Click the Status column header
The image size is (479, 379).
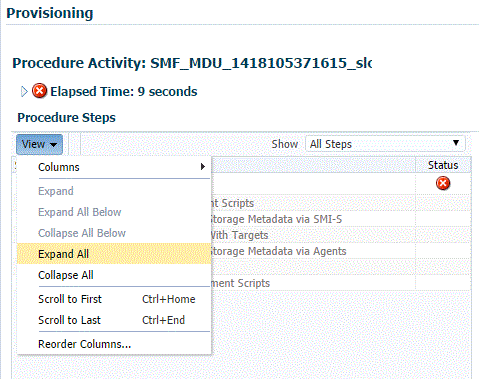tap(443, 165)
